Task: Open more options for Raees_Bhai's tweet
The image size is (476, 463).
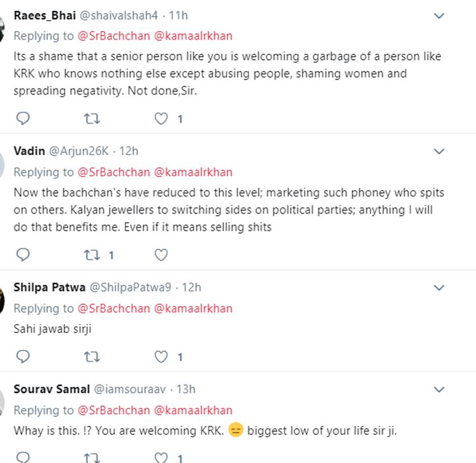Action: [x=440, y=16]
